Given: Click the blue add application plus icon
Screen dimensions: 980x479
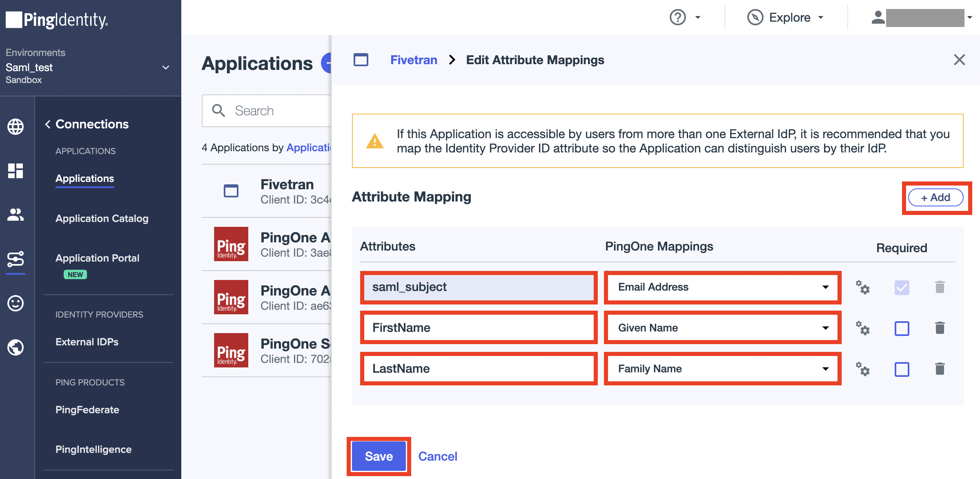Looking at the screenshot, I should 326,63.
